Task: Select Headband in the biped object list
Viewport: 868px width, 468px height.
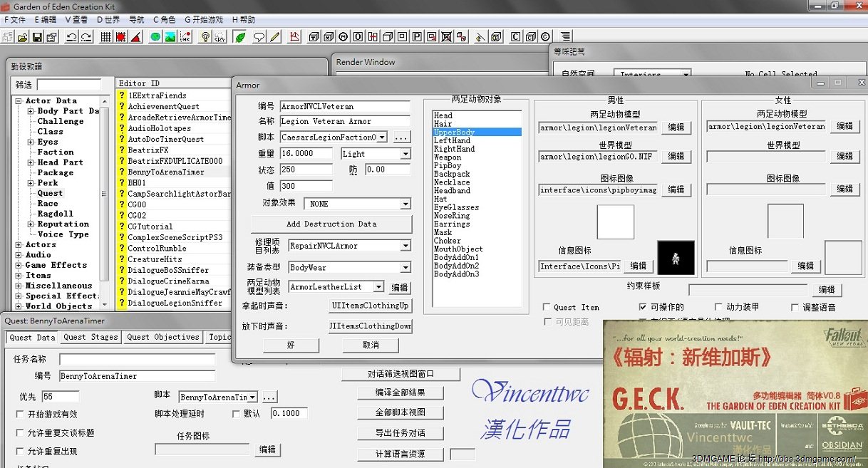Action: 452,191
